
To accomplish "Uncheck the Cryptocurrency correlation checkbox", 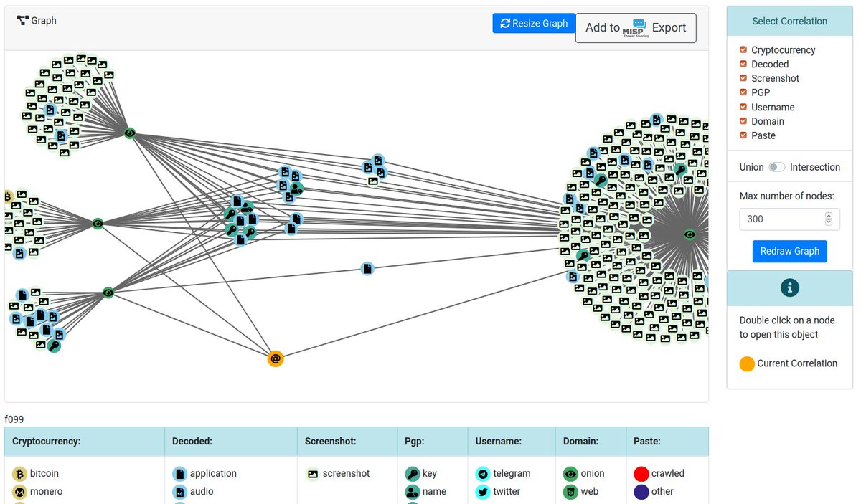I will click(x=743, y=50).
